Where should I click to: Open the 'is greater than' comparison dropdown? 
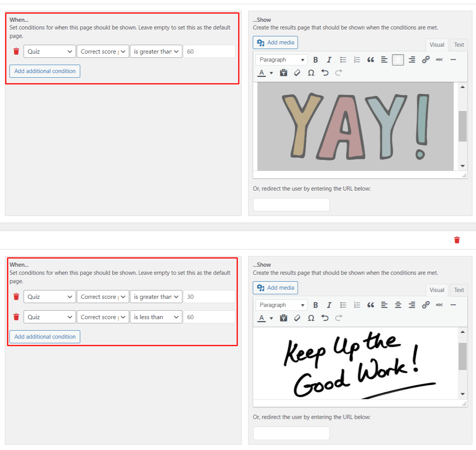(x=156, y=51)
